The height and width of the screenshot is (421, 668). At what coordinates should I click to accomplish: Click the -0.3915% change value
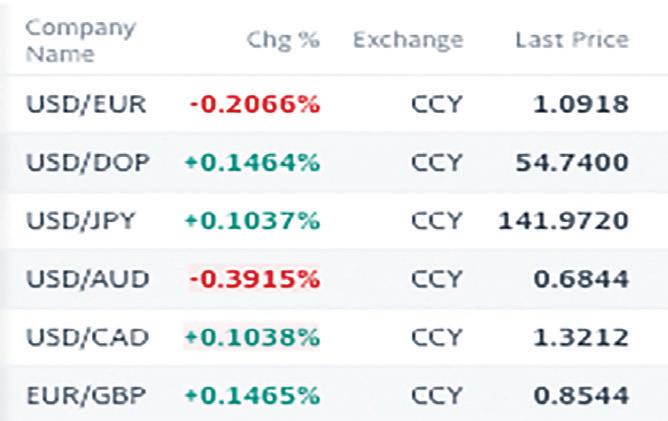253,277
